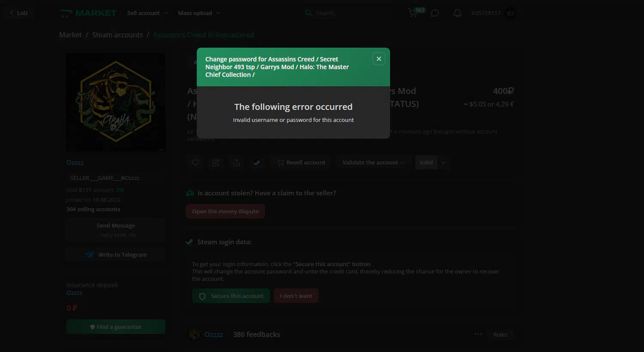Viewport: 644px width, 352px height.
Task: Open Steam accounts breadcrumb link
Action: pos(117,35)
